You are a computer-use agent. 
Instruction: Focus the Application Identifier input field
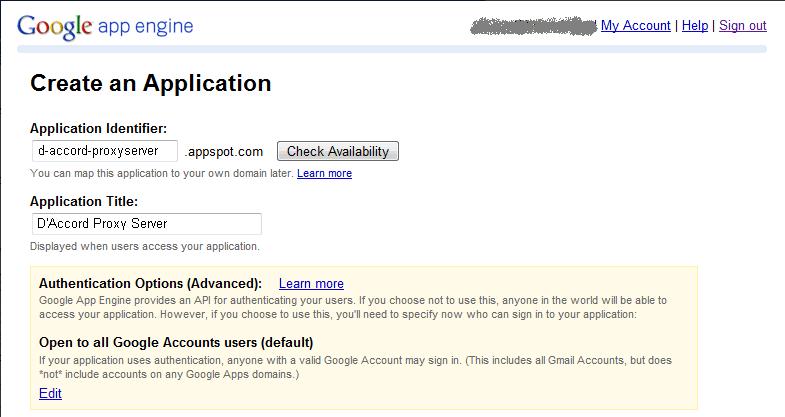105,151
